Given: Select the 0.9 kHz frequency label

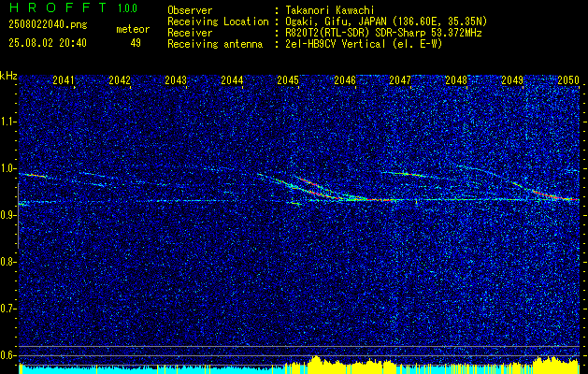Looking at the screenshot, I should [x=8, y=215].
